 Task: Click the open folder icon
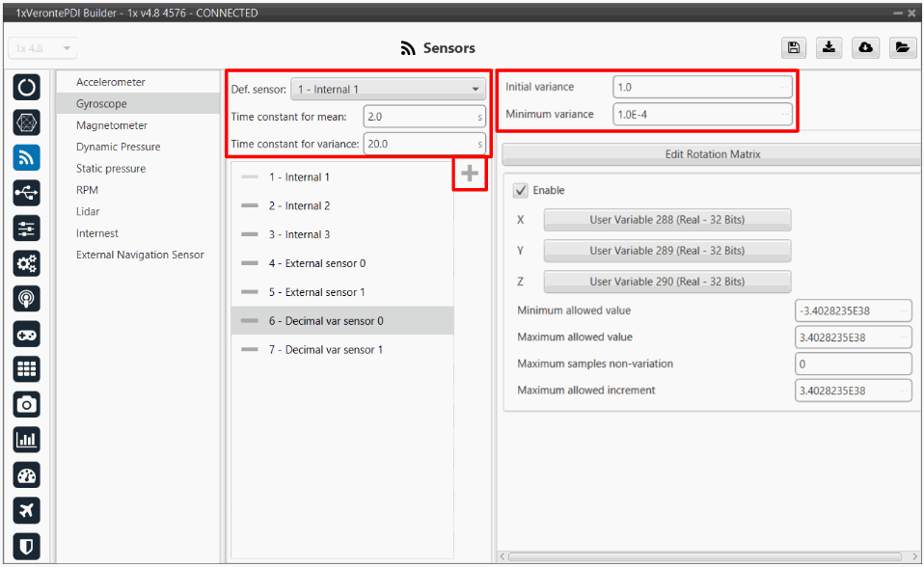(x=901, y=48)
